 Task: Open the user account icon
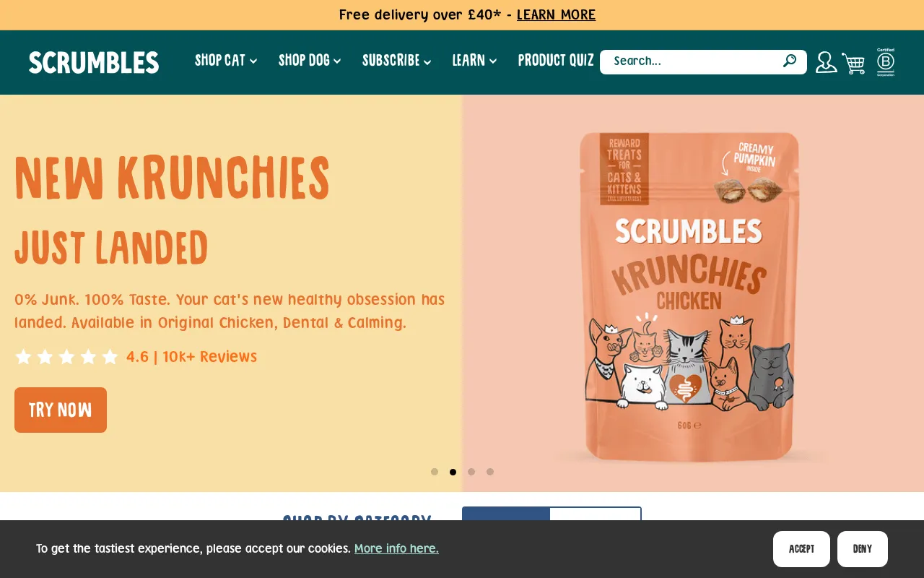(x=826, y=62)
